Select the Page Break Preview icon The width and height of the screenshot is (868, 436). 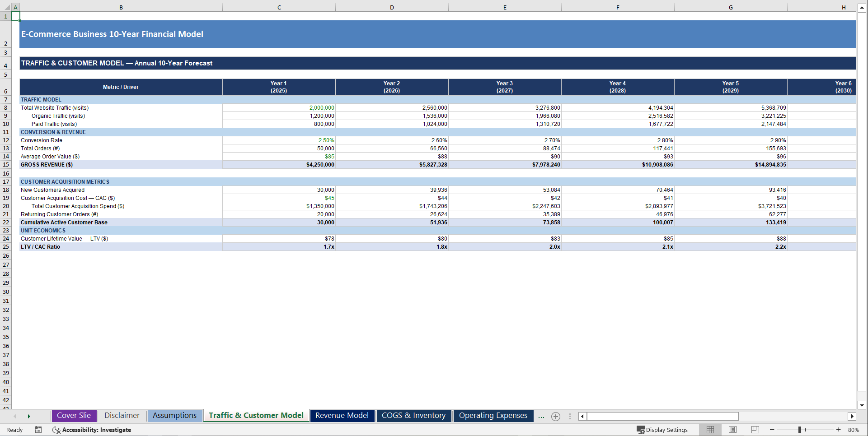pos(754,430)
